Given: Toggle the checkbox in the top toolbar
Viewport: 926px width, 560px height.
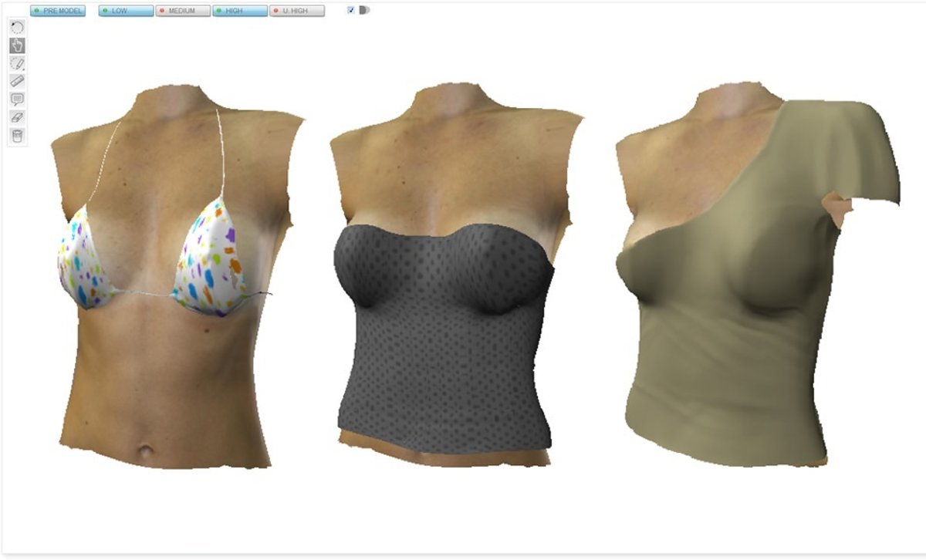Looking at the screenshot, I should pos(351,11).
